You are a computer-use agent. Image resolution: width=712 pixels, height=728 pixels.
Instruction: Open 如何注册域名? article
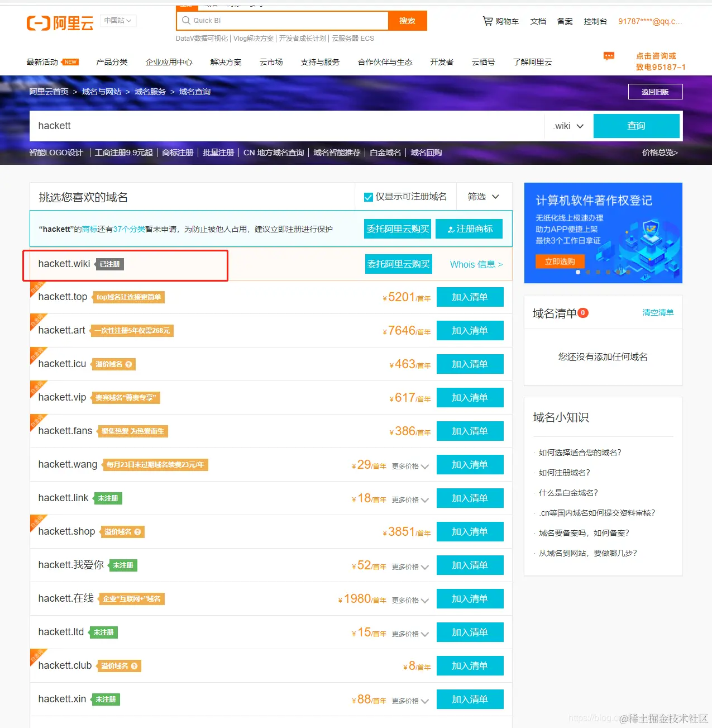(x=564, y=473)
